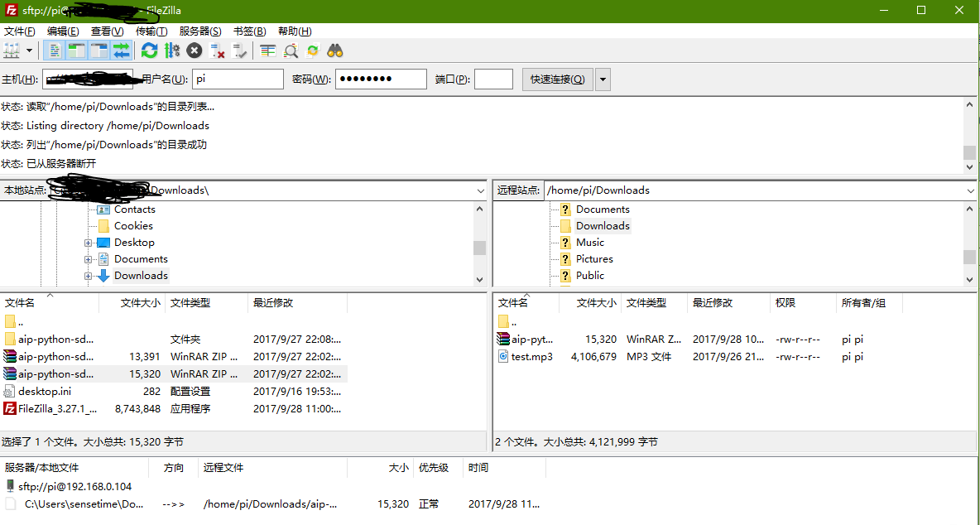
Task: Select remote Pictures folder in tree
Action: [594, 258]
